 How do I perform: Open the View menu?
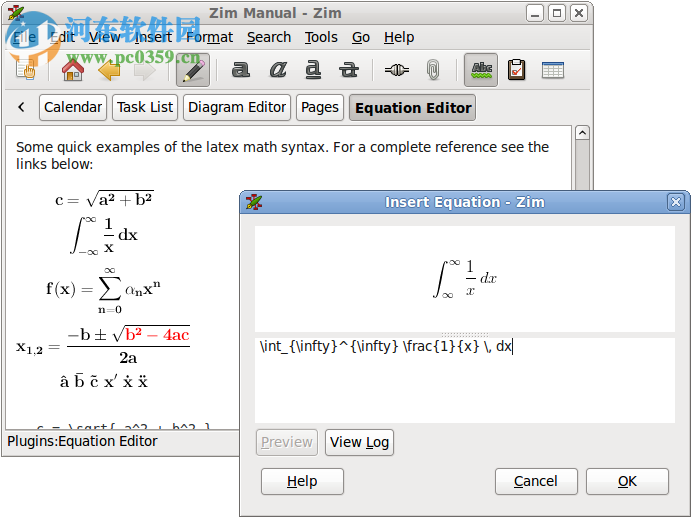coord(105,38)
